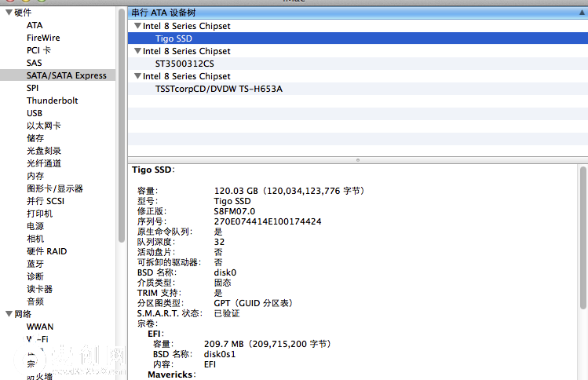
Task: Open FireWire hardware category
Action: [43, 38]
